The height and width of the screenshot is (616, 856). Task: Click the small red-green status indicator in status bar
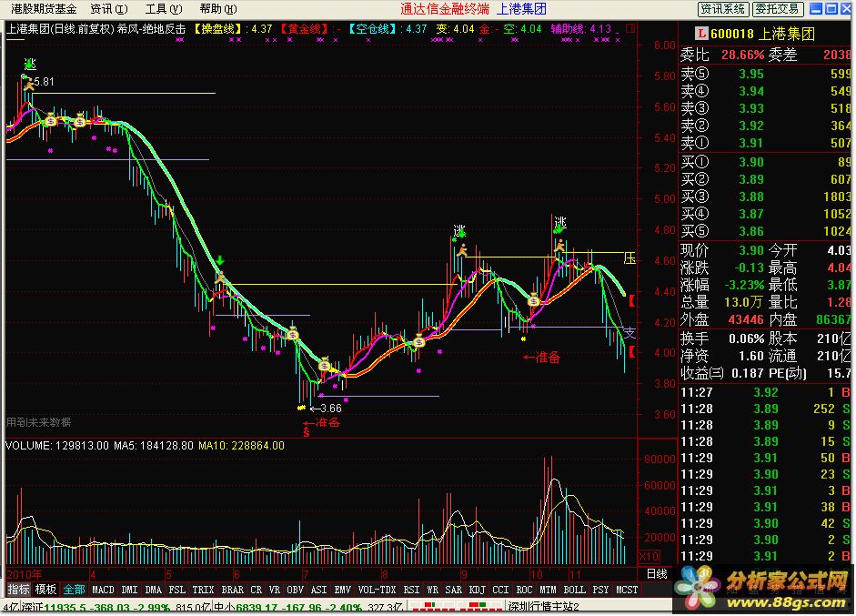point(457,606)
